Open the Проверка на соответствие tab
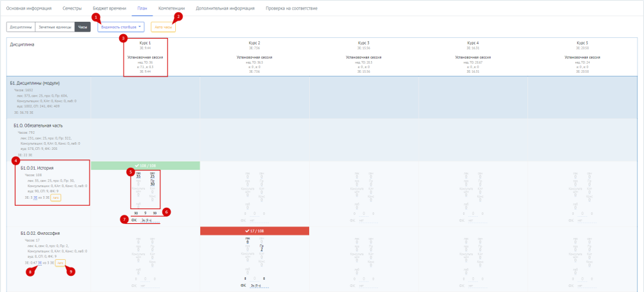 (x=291, y=8)
